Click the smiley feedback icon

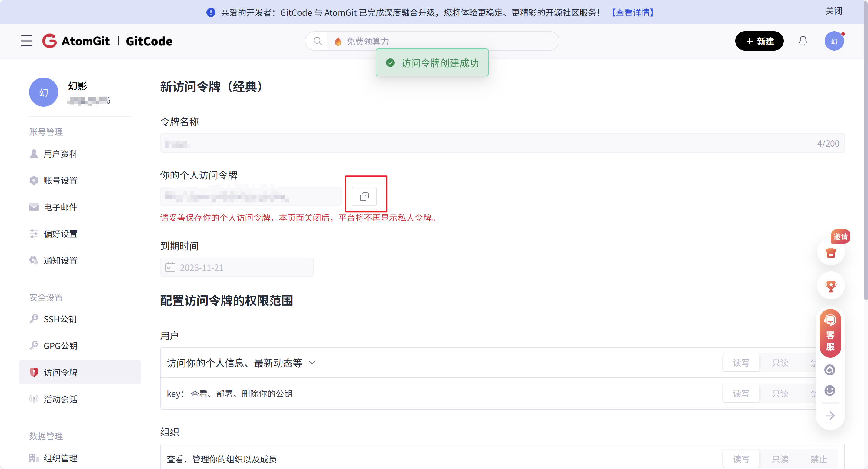tap(830, 391)
